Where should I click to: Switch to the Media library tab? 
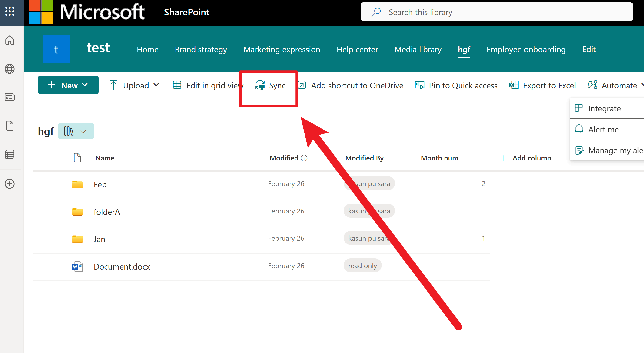click(418, 49)
